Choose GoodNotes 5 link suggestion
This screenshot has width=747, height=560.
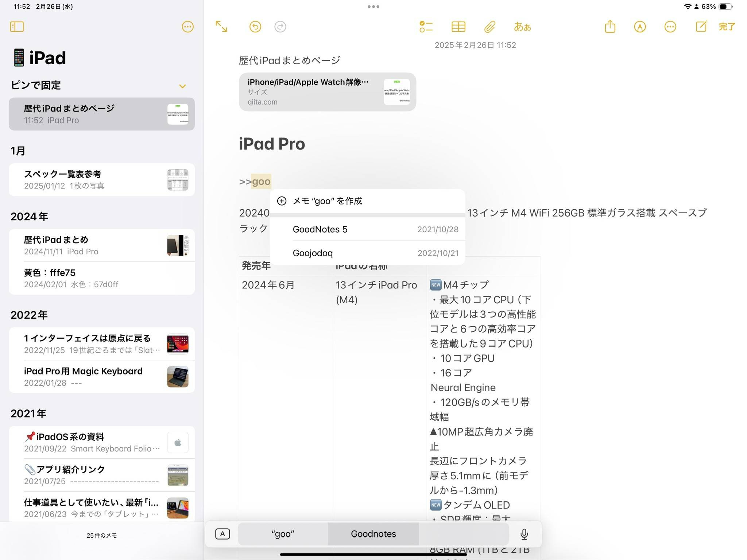pyautogui.click(x=367, y=229)
